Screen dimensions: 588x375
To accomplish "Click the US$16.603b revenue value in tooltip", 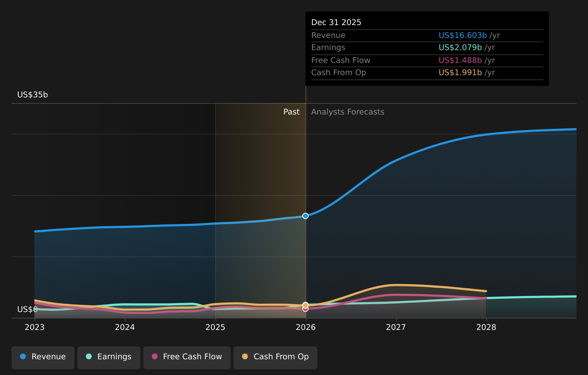I will [x=462, y=35].
